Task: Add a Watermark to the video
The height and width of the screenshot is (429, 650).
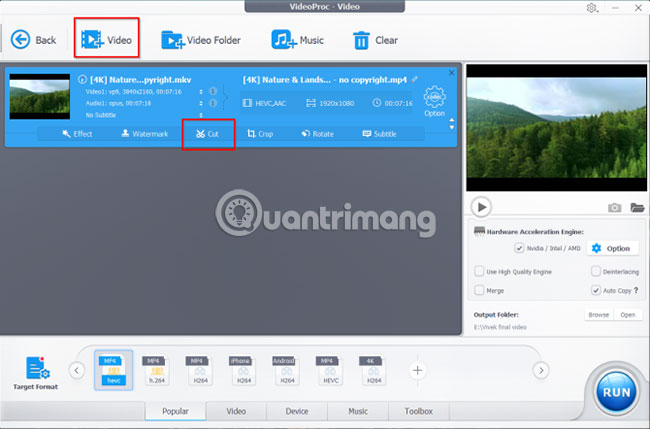Action: (145, 133)
